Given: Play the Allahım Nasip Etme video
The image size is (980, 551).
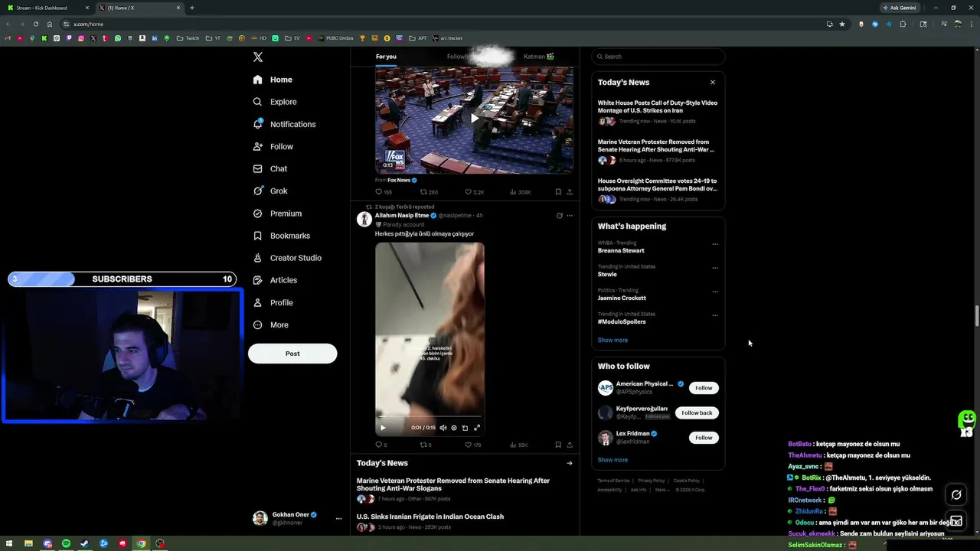Looking at the screenshot, I should 383,428.
